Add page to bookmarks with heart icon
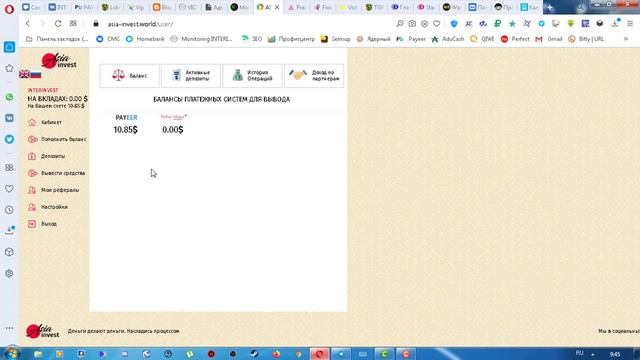Screen dimensions: 640x360 (x=437, y=24)
